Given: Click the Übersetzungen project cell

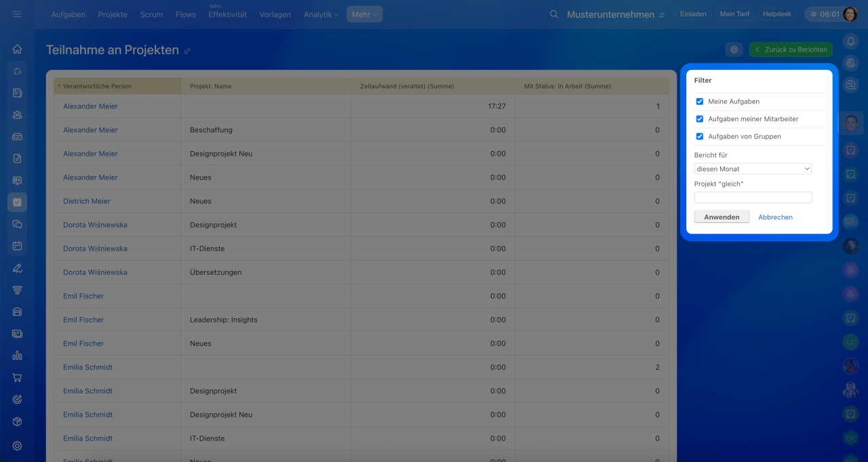Looking at the screenshot, I should tap(266, 272).
